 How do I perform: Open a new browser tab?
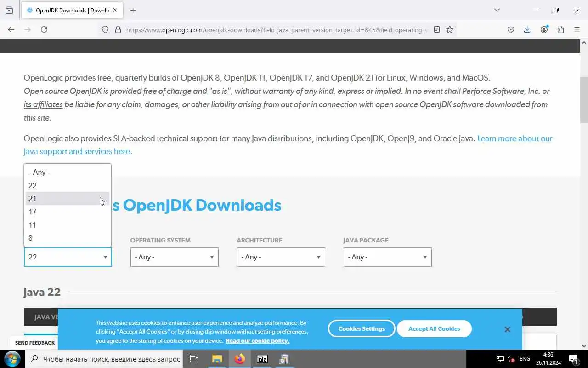click(133, 10)
